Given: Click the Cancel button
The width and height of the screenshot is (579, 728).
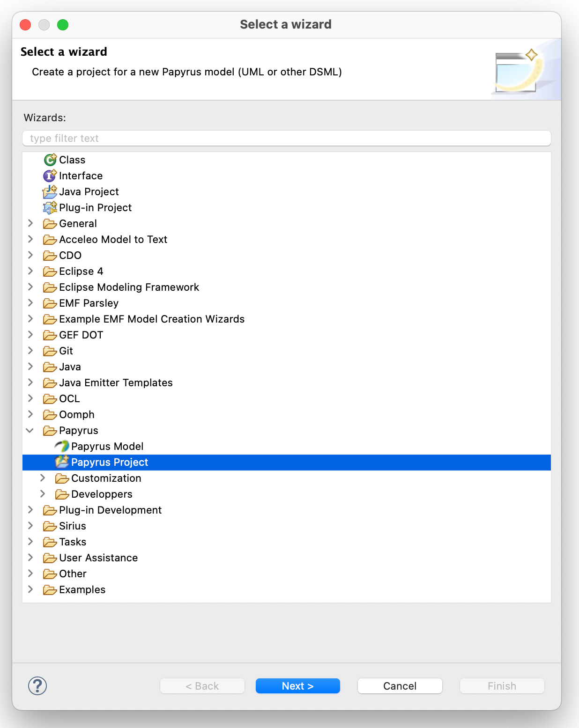Looking at the screenshot, I should 400,686.
